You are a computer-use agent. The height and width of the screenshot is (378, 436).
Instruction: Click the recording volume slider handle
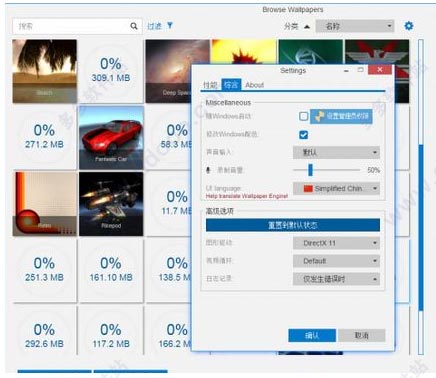pyautogui.click(x=310, y=170)
